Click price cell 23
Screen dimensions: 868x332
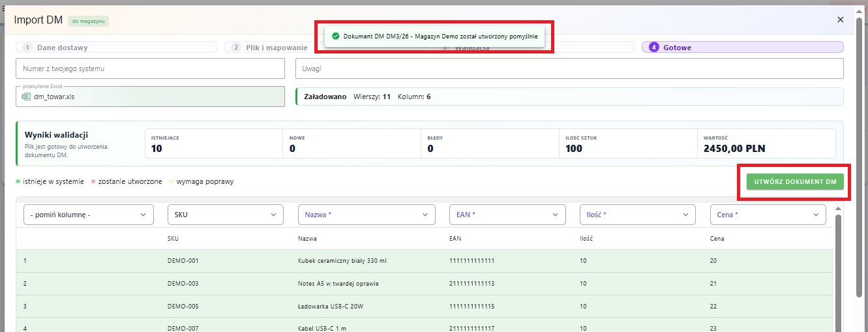(x=713, y=328)
